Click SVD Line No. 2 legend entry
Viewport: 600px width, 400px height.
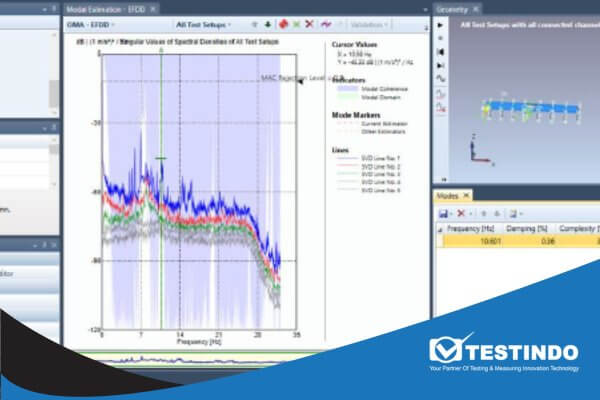(368, 167)
